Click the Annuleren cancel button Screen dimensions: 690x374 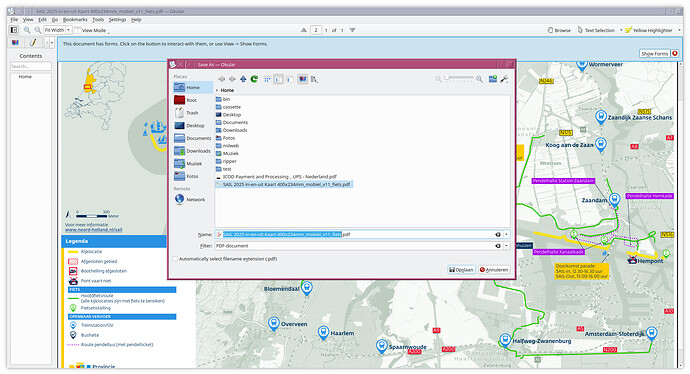click(x=494, y=270)
